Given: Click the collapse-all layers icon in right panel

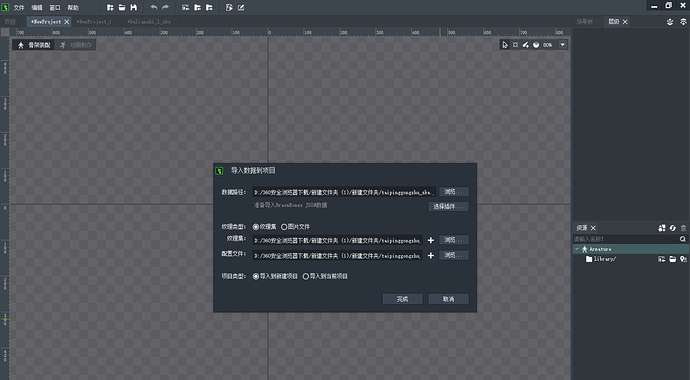Looking at the screenshot, I should point(670,22).
